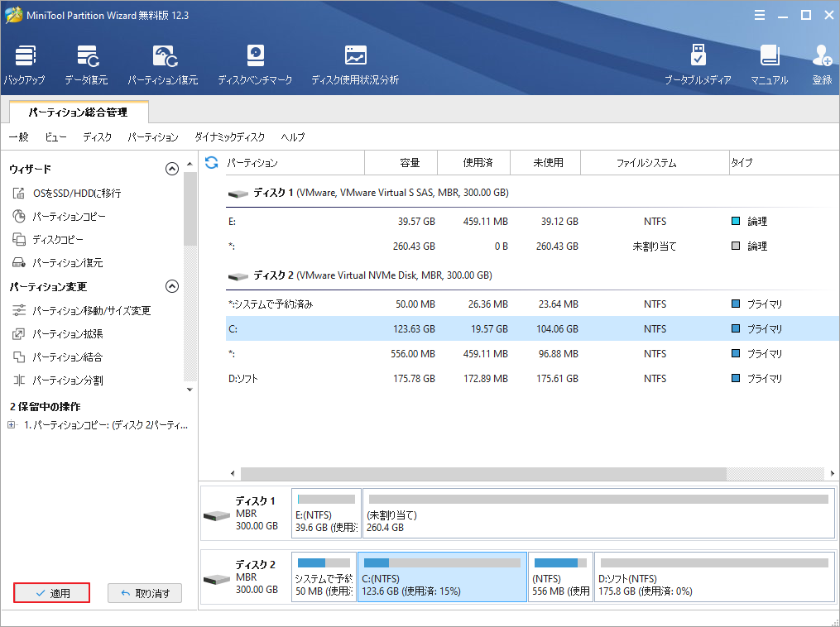Collapse the ウィザード section
The width and height of the screenshot is (840, 627).
click(x=172, y=168)
